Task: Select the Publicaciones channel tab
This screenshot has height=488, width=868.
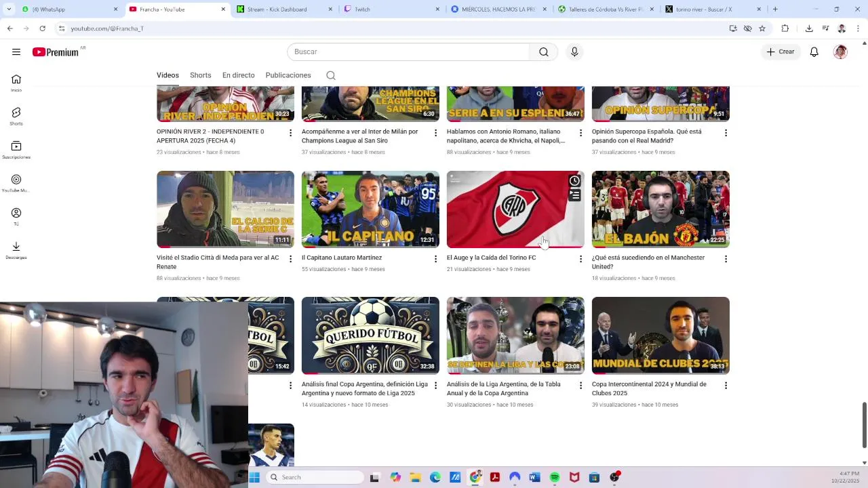Action: click(288, 75)
